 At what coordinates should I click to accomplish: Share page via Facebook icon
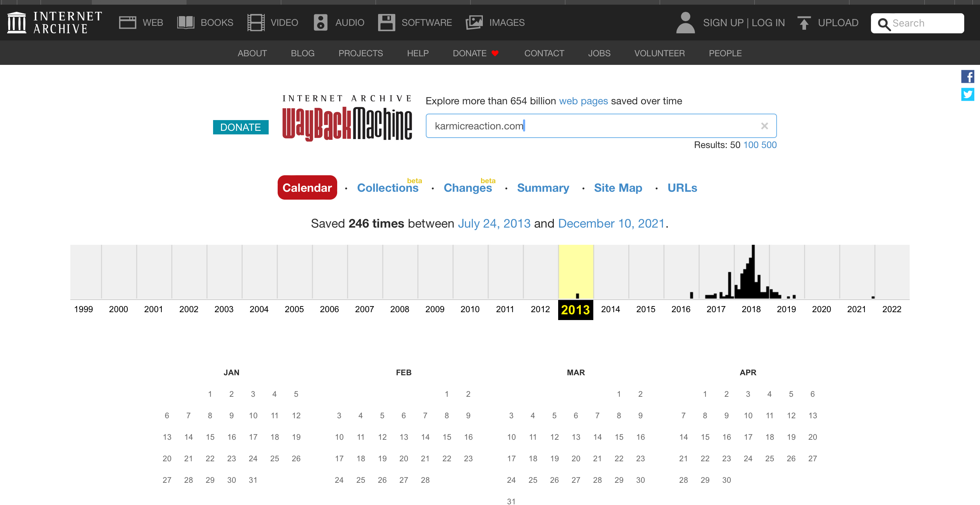point(968,76)
